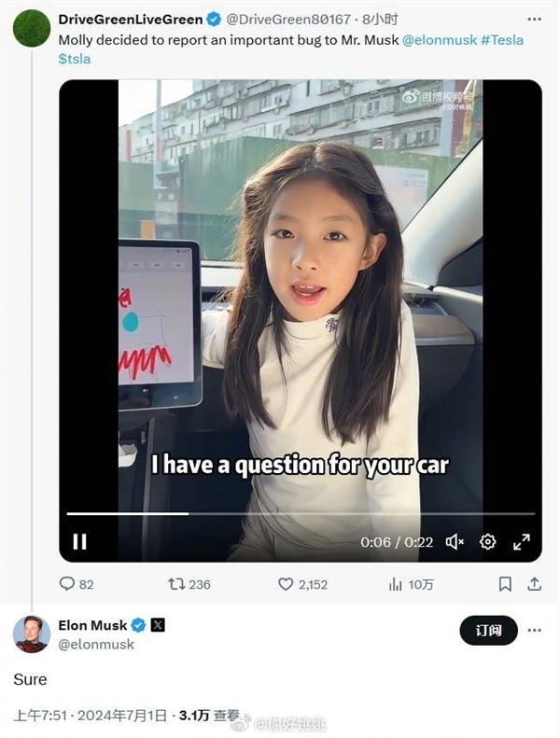The image size is (560, 738).
Task: Click the 订阅 subscribe button
Action: coord(488,631)
